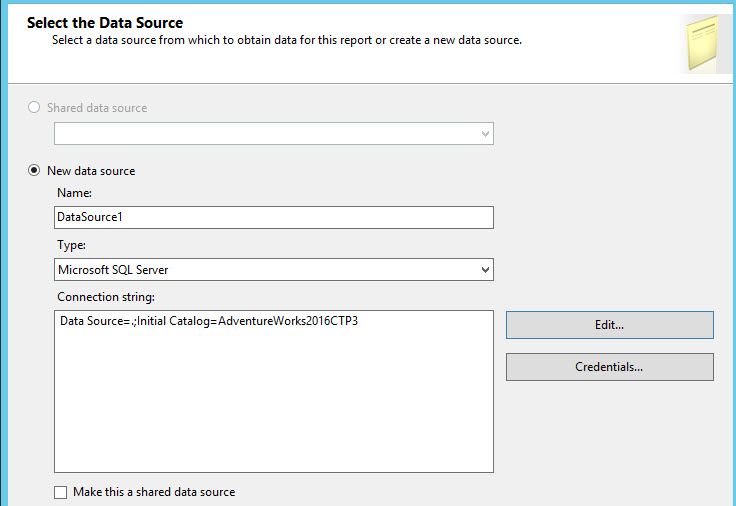Expand the shared data source dropdown arrow

click(x=486, y=133)
